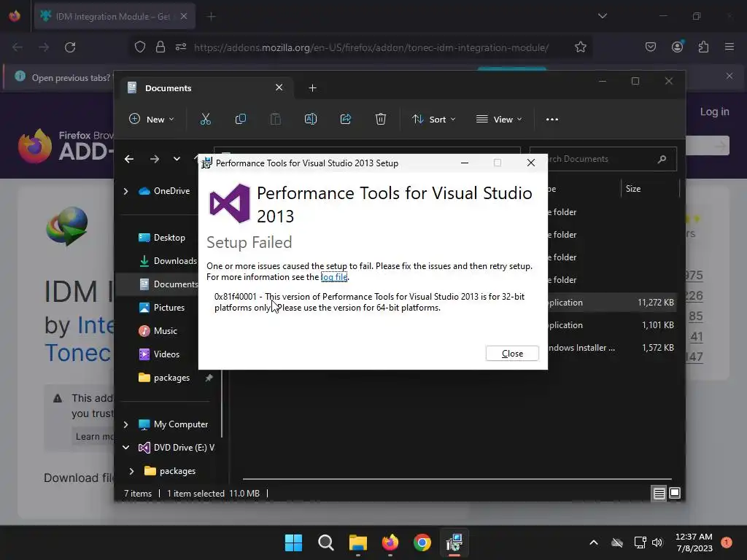Select Music in navigation pane
The width and height of the screenshot is (747, 560).
[x=158, y=331]
